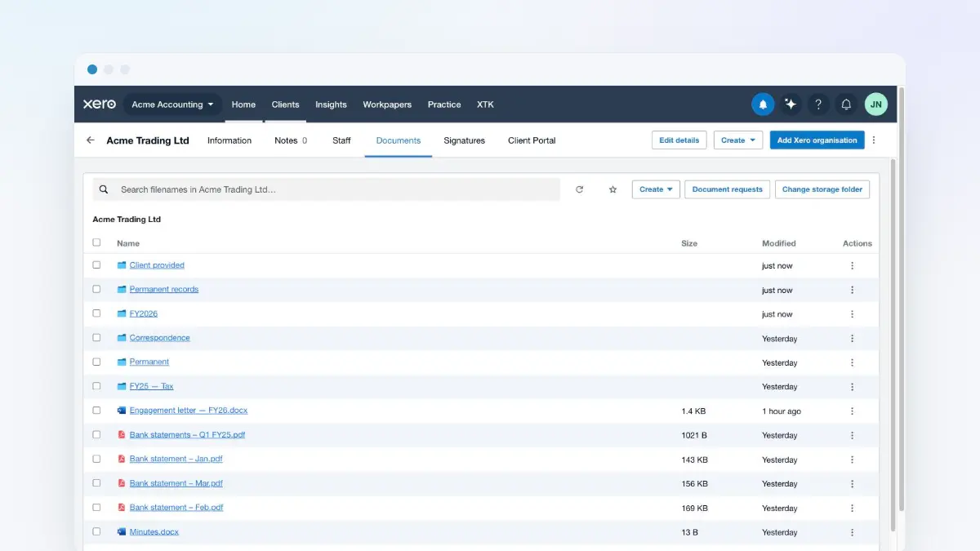Tick the checkbox for Permanent records

tap(96, 289)
